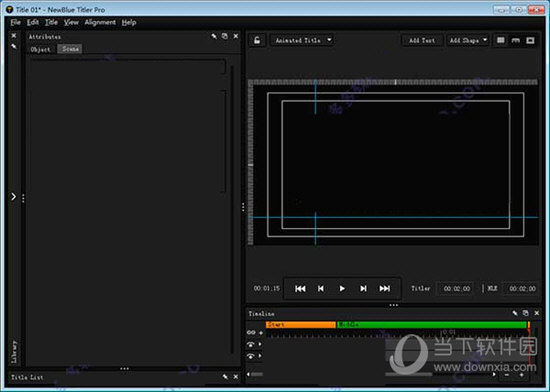
Task: Open the Animated Title dropdown
Action: (302, 40)
